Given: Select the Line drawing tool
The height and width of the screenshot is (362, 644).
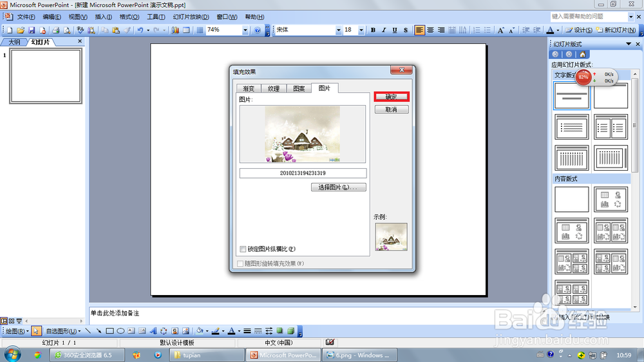Looking at the screenshot, I should click(x=88, y=331).
